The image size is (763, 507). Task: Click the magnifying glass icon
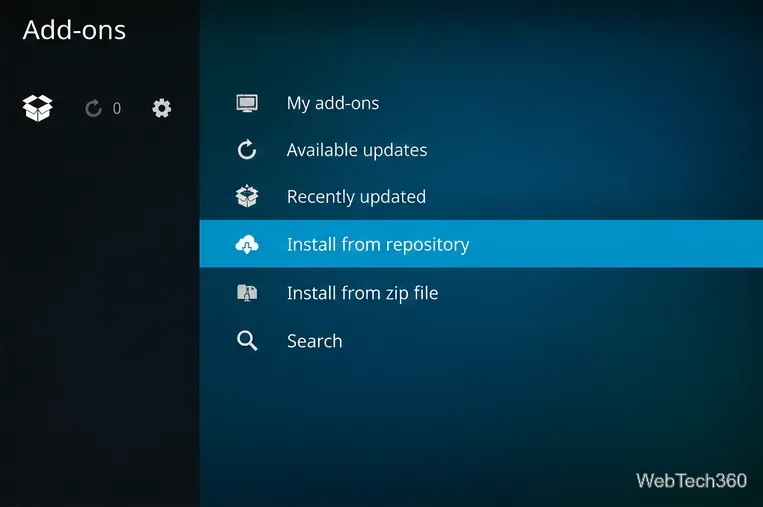pyautogui.click(x=247, y=341)
